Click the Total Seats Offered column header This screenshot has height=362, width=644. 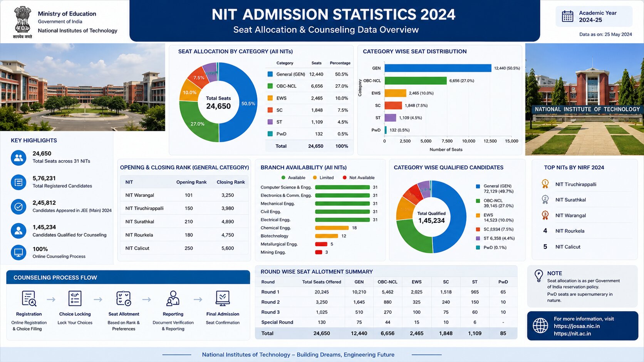tap(322, 282)
